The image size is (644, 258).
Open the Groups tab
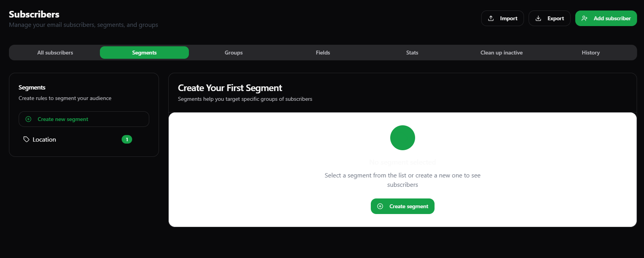[x=233, y=52]
